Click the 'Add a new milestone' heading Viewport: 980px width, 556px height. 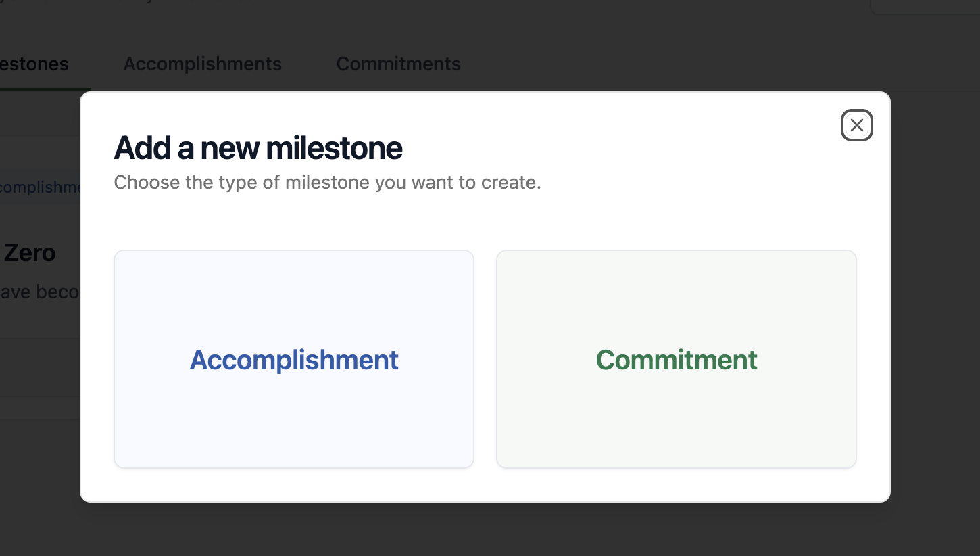pos(258,147)
